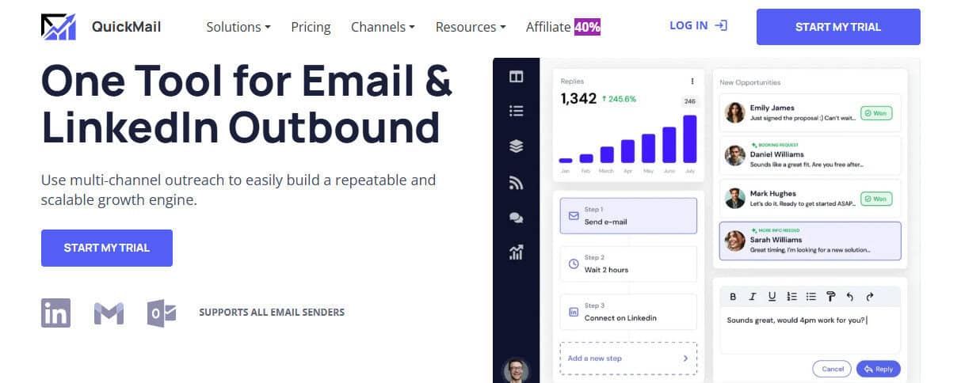
Task: Select the RSS feed sidebar icon
Action: coord(517,183)
